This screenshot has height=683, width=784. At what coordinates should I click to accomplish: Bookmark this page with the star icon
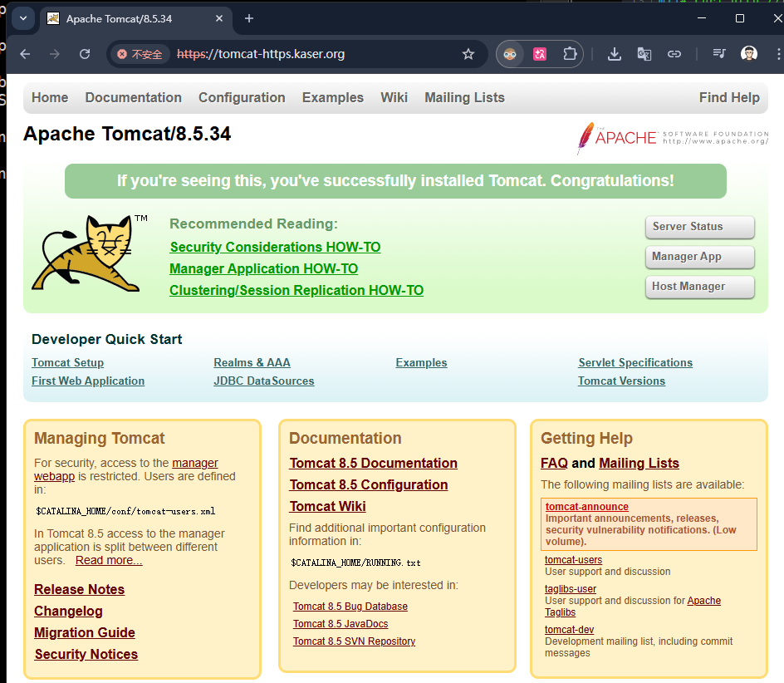pyautogui.click(x=468, y=54)
